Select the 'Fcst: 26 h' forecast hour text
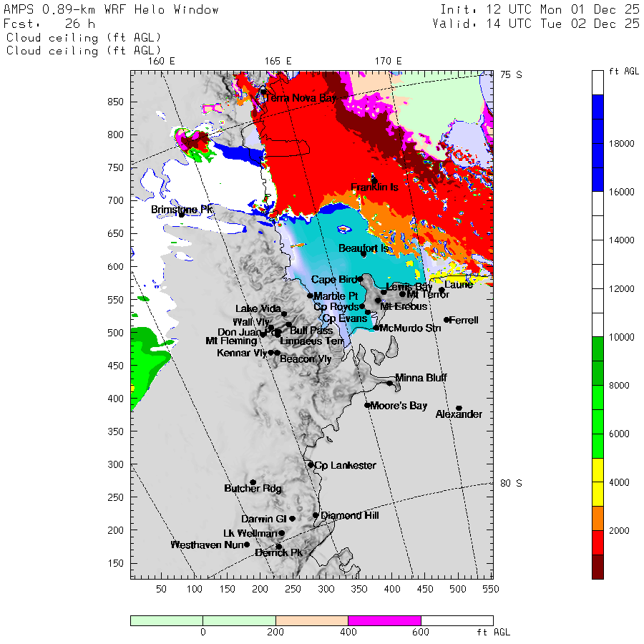Screen dimensions: 644x644 [49, 24]
